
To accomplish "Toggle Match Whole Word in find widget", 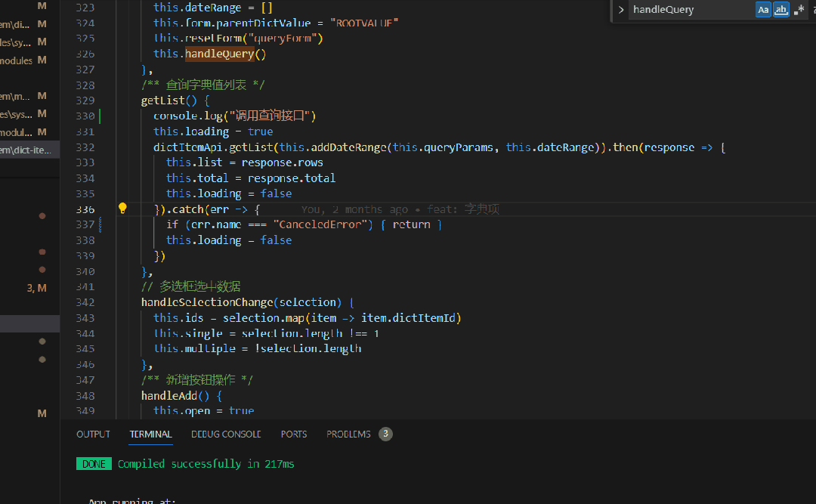I will click(x=781, y=10).
